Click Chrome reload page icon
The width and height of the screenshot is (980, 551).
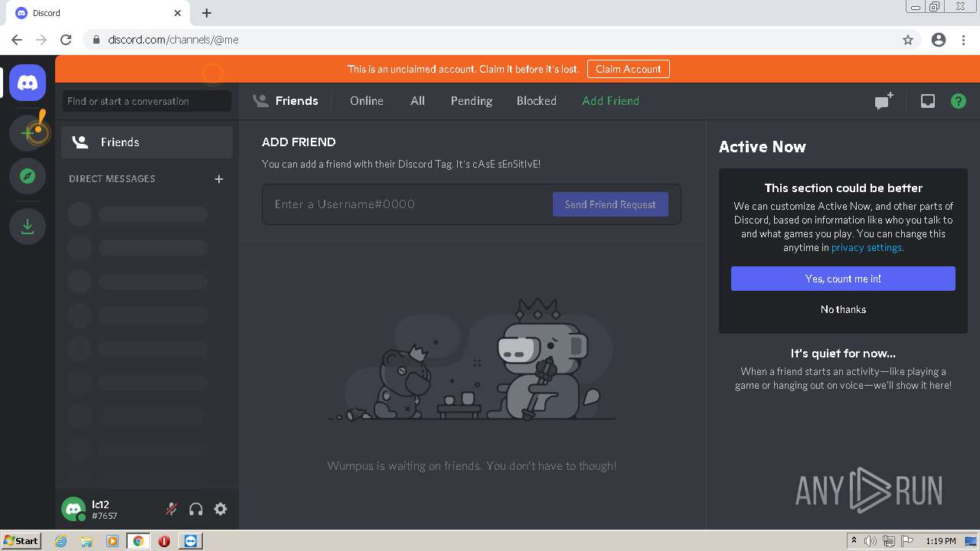click(66, 40)
